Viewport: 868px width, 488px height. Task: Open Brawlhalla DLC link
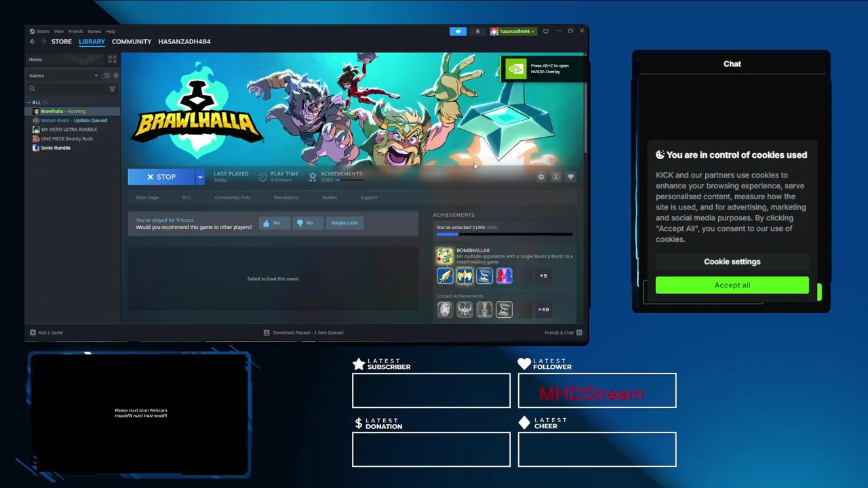(x=186, y=197)
